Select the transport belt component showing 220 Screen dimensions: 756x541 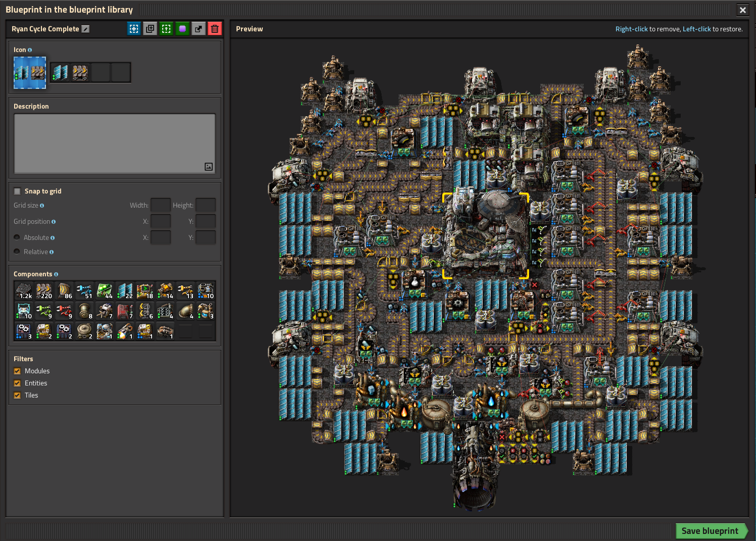pyautogui.click(x=44, y=290)
